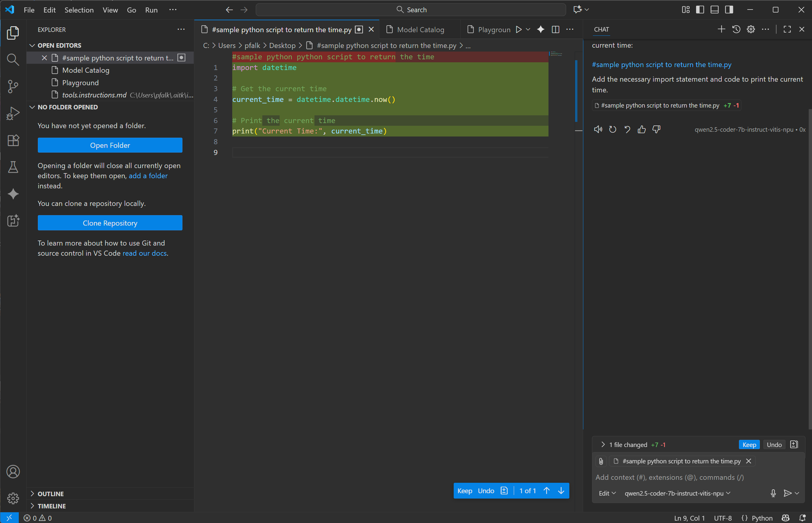Open the Testing flask icon view

click(13, 167)
